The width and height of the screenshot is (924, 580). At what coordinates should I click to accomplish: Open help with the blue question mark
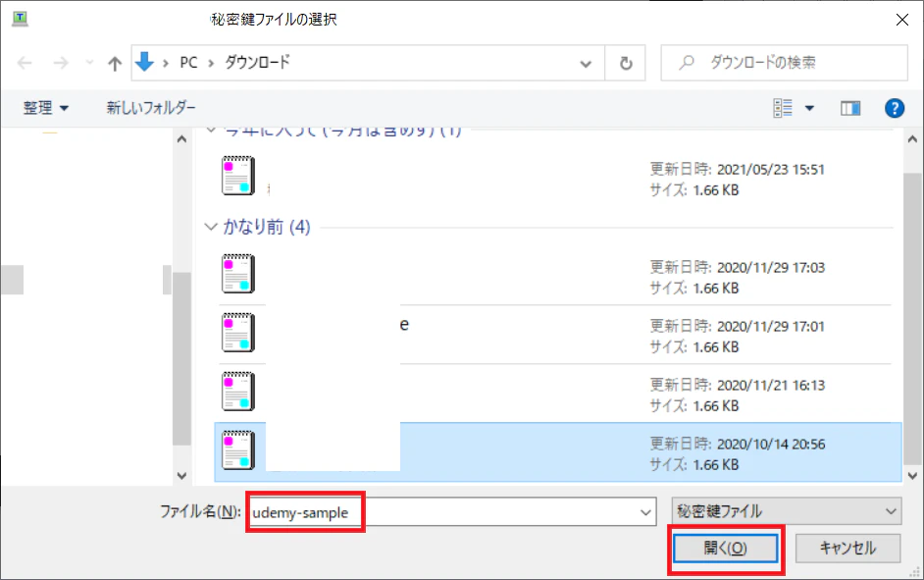(895, 108)
